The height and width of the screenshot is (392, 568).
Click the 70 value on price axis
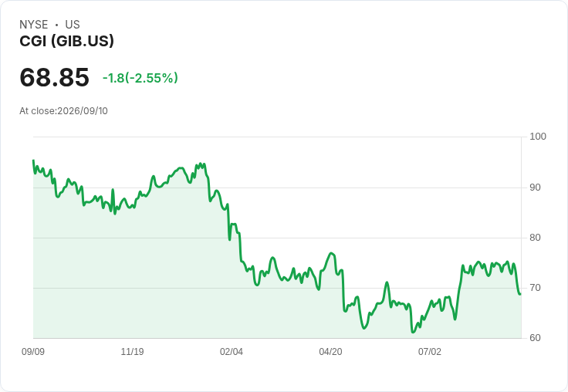tap(535, 288)
